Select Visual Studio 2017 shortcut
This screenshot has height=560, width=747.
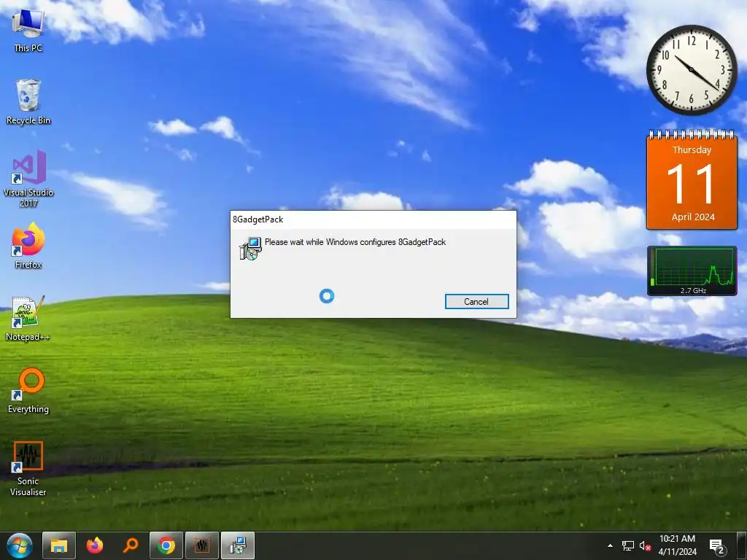click(28, 179)
